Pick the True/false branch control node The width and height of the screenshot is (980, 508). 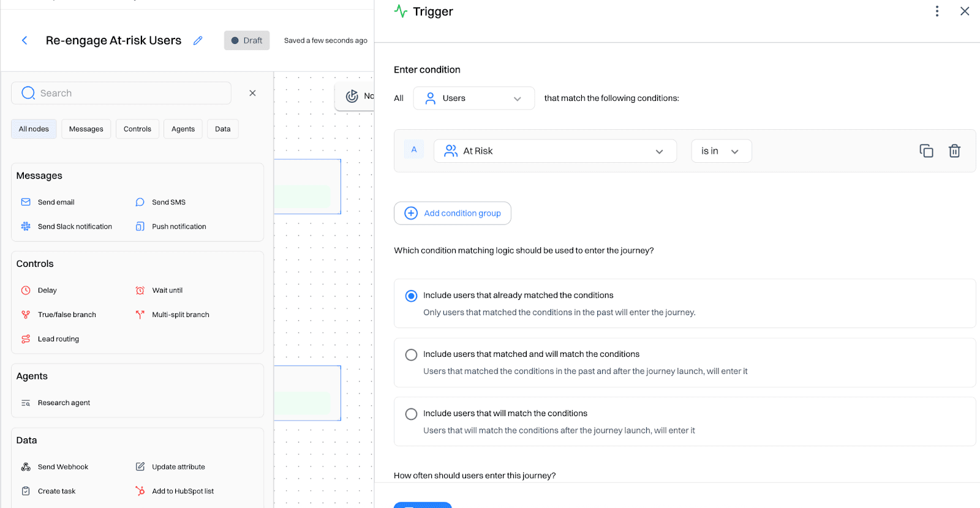66,315
